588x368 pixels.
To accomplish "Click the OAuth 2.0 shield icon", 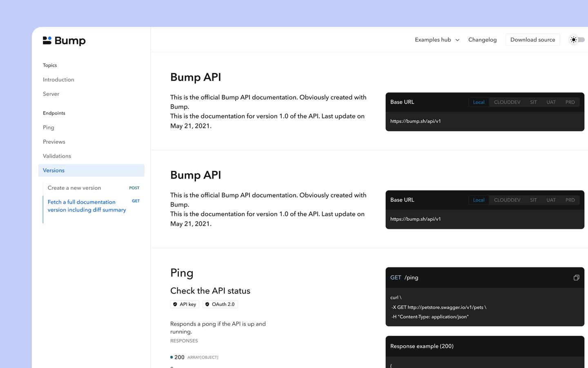I will click(x=207, y=304).
